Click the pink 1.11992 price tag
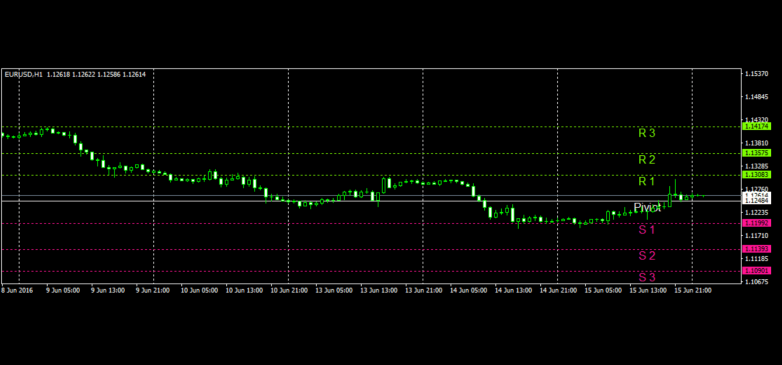 click(757, 223)
